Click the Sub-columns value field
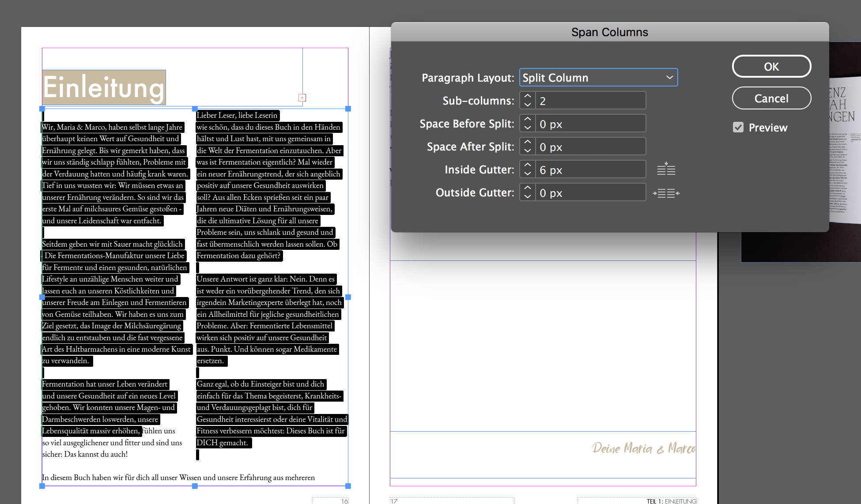The height and width of the screenshot is (504, 861). coord(590,101)
